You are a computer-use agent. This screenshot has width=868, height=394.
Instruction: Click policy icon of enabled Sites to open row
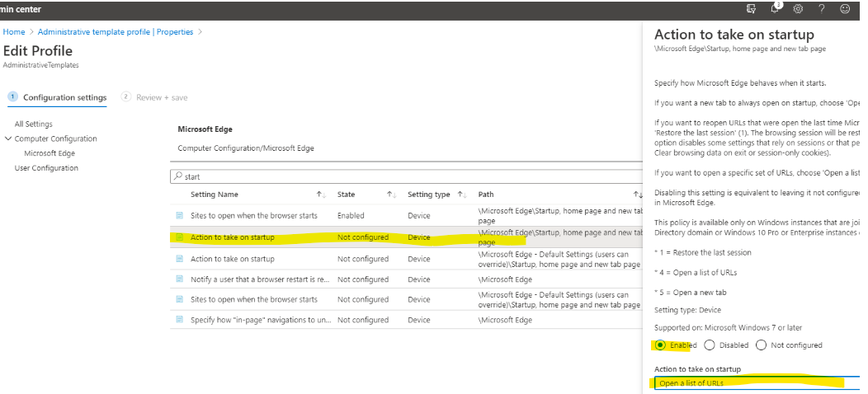(x=179, y=215)
